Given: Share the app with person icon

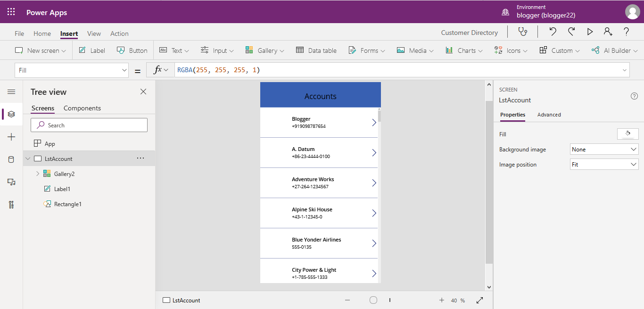Looking at the screenshot, I should (608, 32).
